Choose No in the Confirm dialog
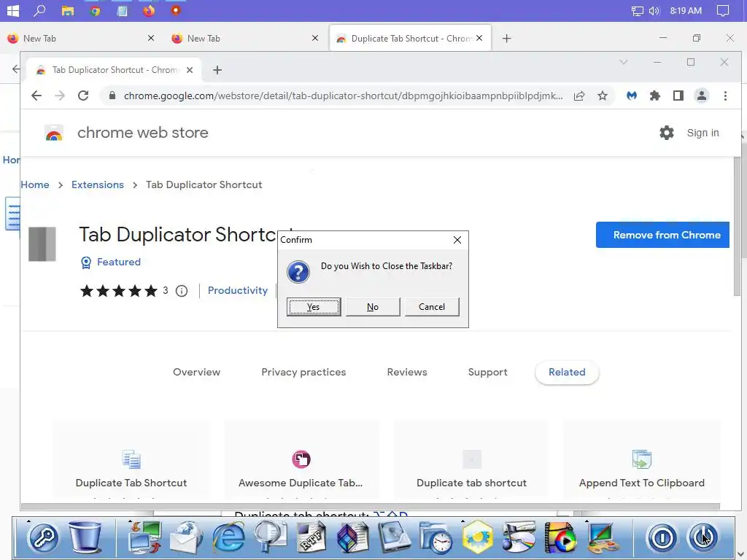Screen dimensions: 747x560 click(373, 307)
